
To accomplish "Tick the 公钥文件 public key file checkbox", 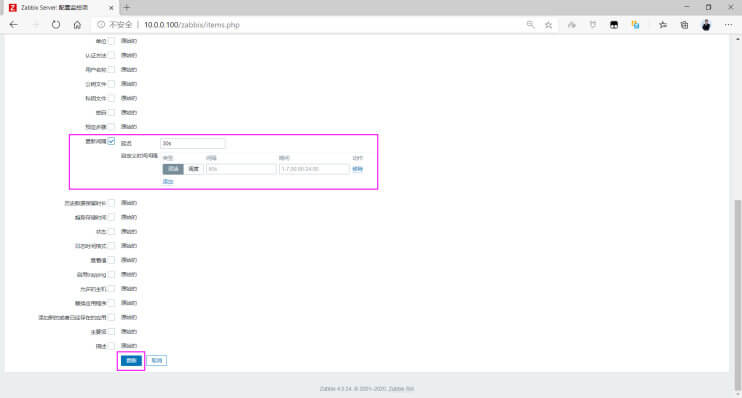I will 111,84.
